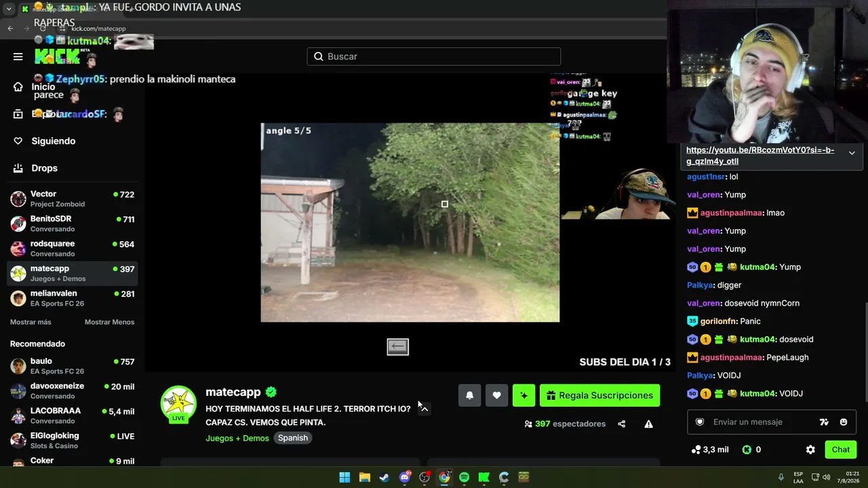This screenshot has width=868, height=488.
Task: Click the live stream video player
Action: click(x=410, y=222)
